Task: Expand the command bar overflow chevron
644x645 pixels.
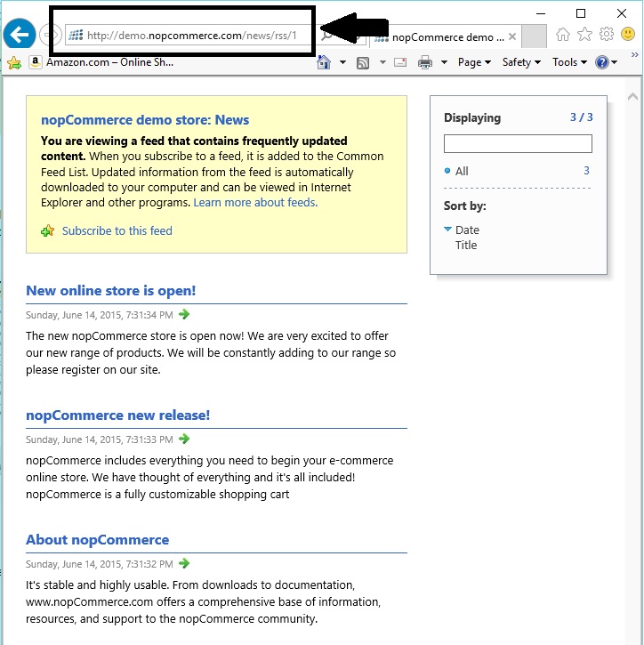Action: 634,54
